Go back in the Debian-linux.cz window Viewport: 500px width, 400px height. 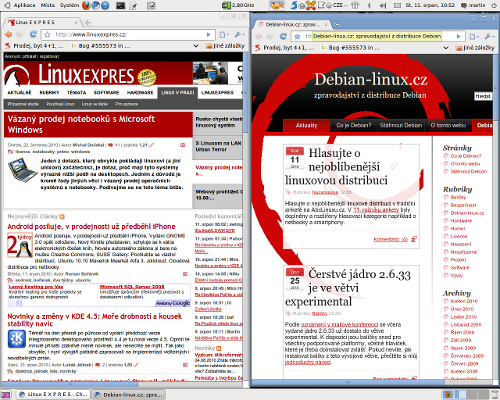259,36
